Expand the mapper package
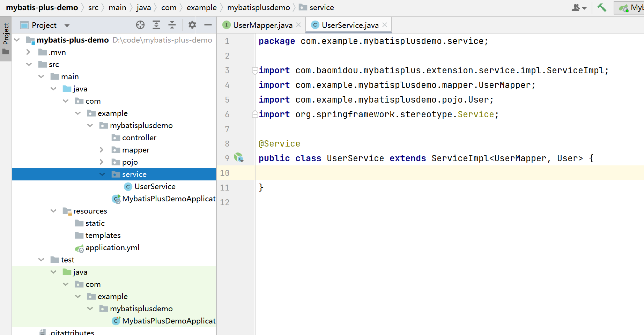644x335 pixels. pos(102,150)
